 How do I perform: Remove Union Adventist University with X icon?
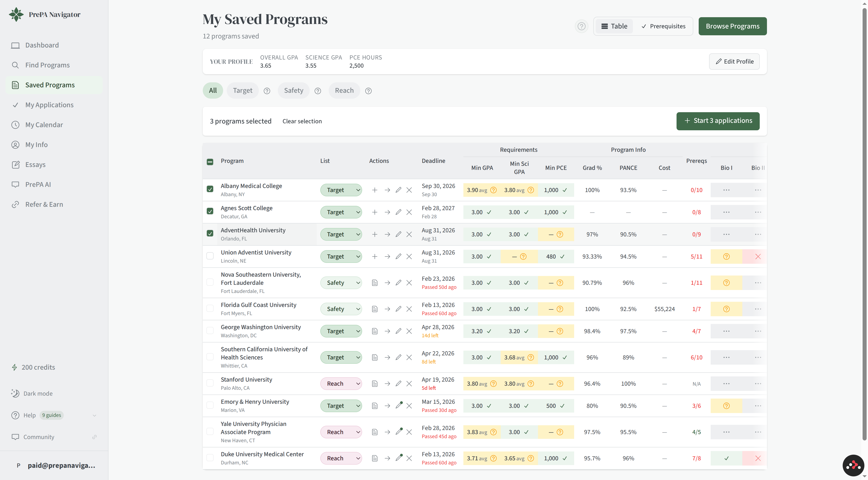[x=409, y=257]
